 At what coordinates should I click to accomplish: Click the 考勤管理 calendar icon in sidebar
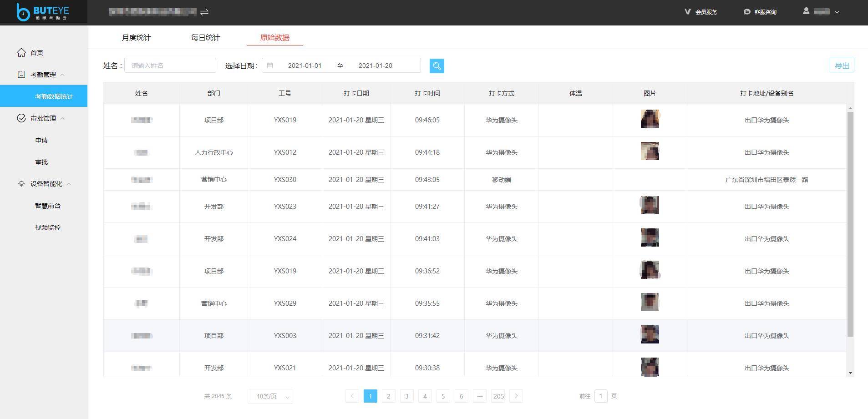click(21, 74)
